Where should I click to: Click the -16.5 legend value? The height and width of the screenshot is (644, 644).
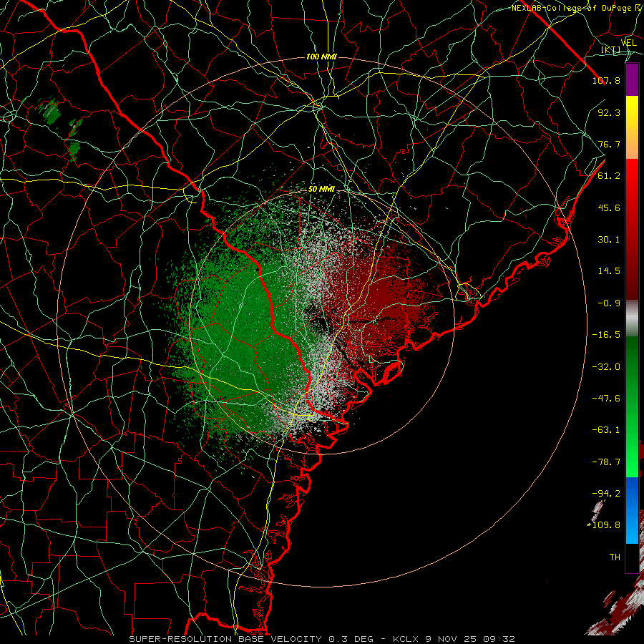click(606, 335)
